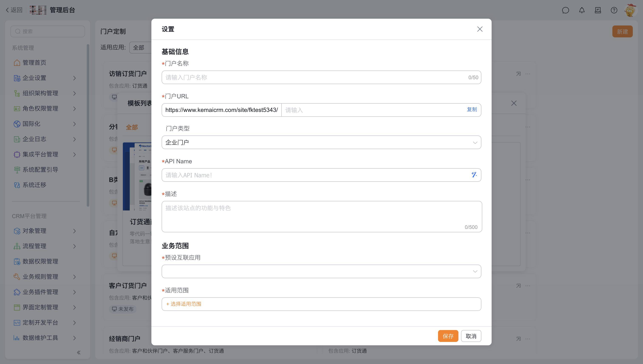Open the chat message icon in header

coord(565,10)
